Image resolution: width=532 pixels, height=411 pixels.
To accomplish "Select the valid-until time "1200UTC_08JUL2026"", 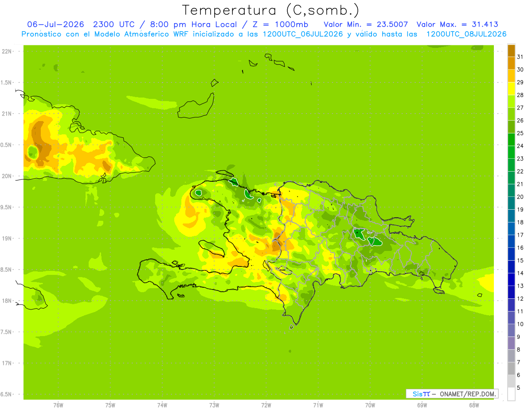I will 466,34.
